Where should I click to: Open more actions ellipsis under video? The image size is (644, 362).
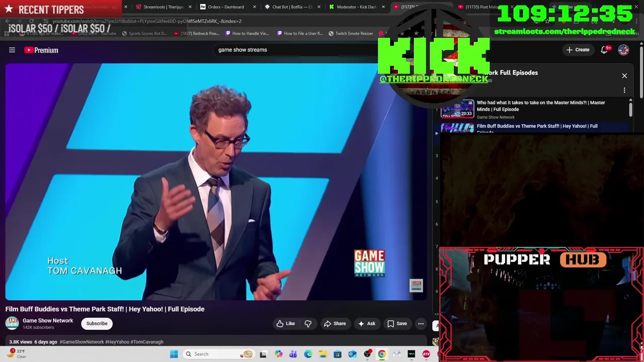421,324
